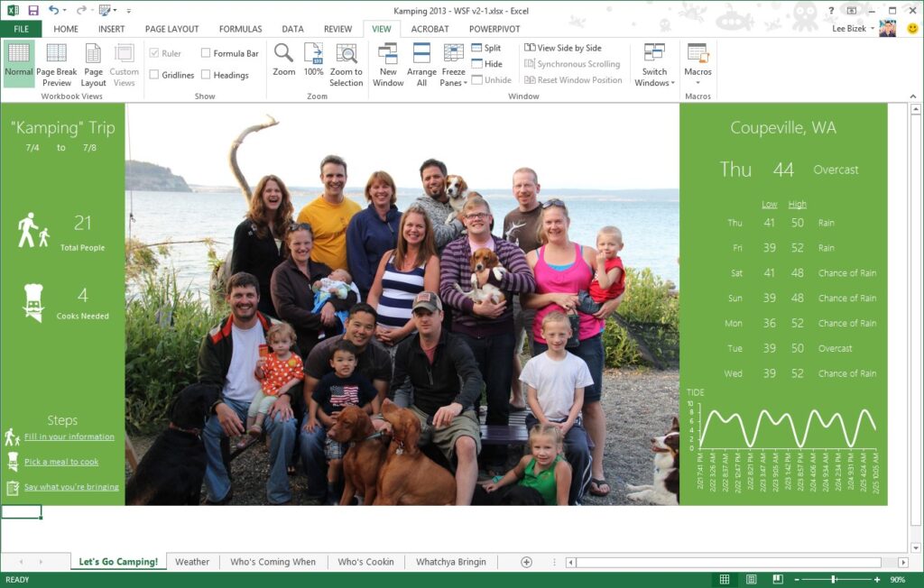Image resolution: width=924 pixels, height=588 pixels.
Task: Click the Arrange All windows icon
Action: 421,63
